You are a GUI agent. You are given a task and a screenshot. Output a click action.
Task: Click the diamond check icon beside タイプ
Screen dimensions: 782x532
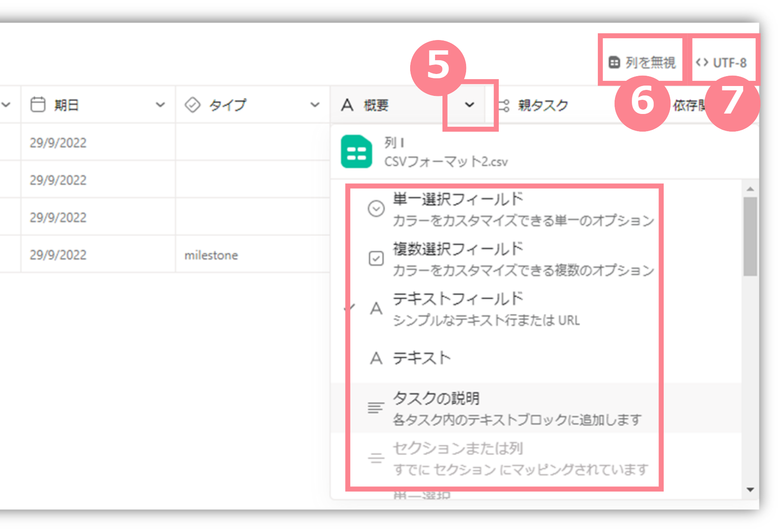click(192, 105)
